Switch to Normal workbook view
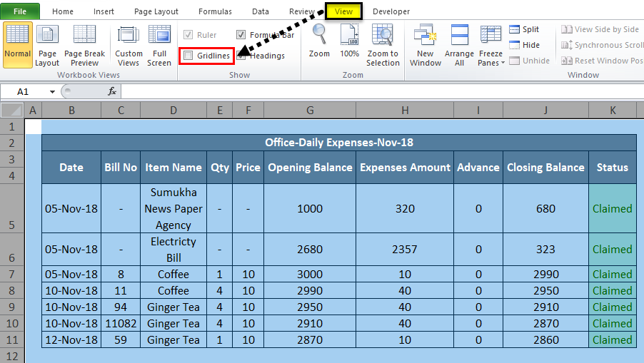Screen dimensions: 644x363 click(18, 45)
